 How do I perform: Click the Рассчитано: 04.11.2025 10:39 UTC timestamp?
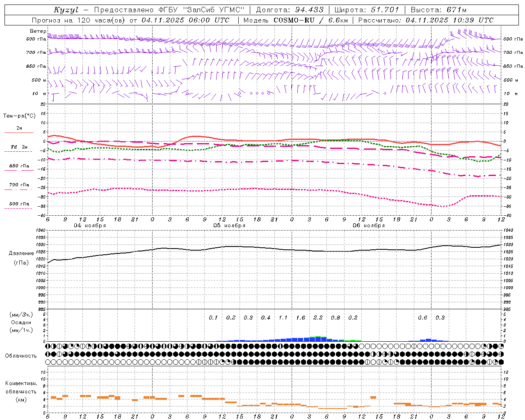click(426, 20)
